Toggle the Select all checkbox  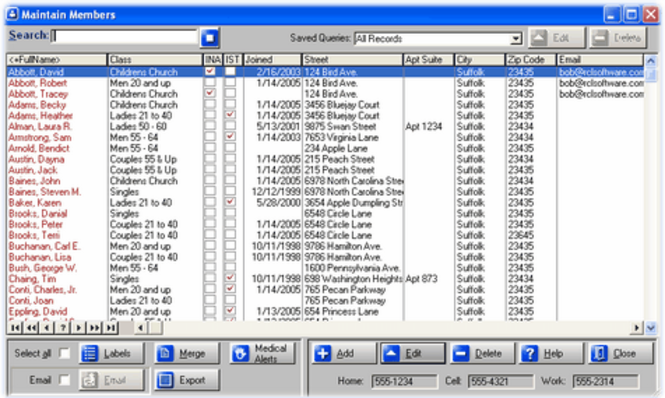(64, 353)
